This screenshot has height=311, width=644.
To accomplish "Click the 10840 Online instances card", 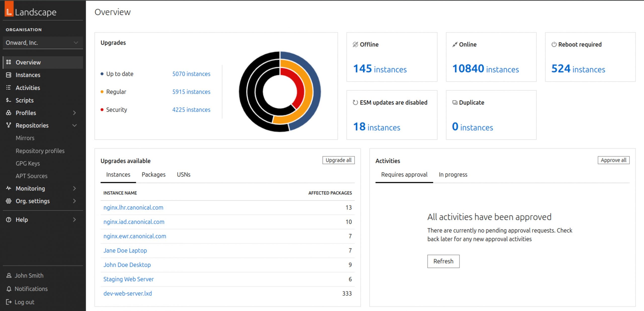I will (485, 69).
